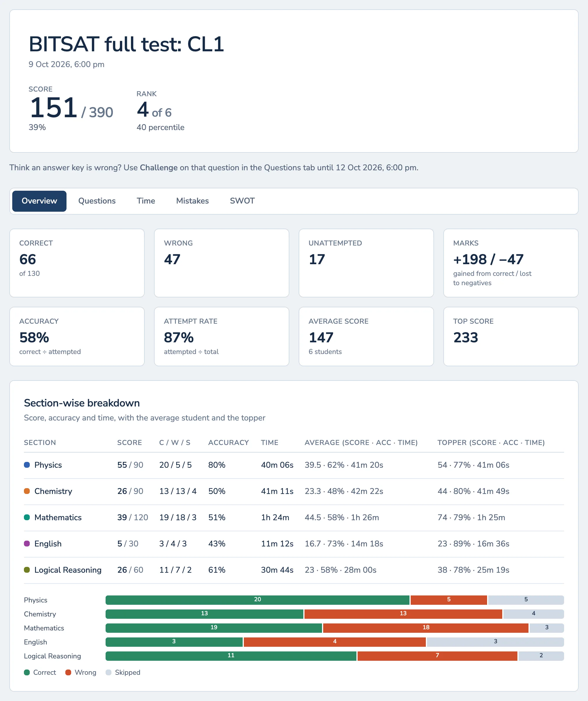Click the blue Physics section dot
588x701 pixels.
(x=27, y=465)
